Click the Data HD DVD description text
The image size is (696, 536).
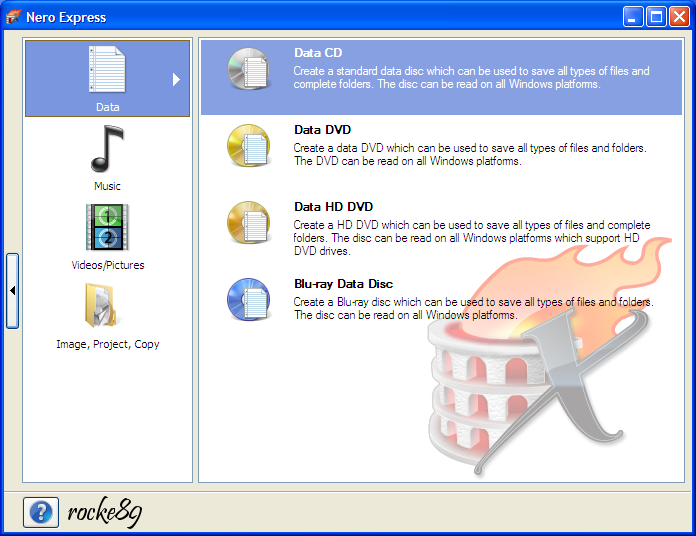click(472, 238)
